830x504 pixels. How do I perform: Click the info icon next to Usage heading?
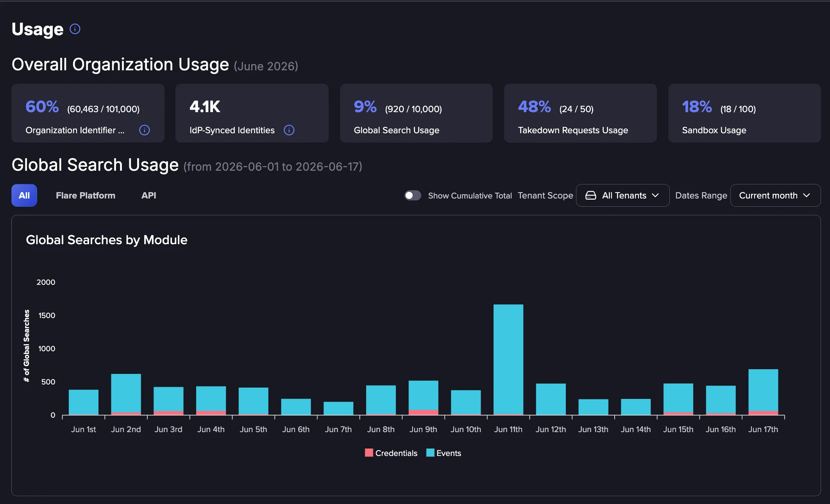pyautogui.click(x=75, y=29)
